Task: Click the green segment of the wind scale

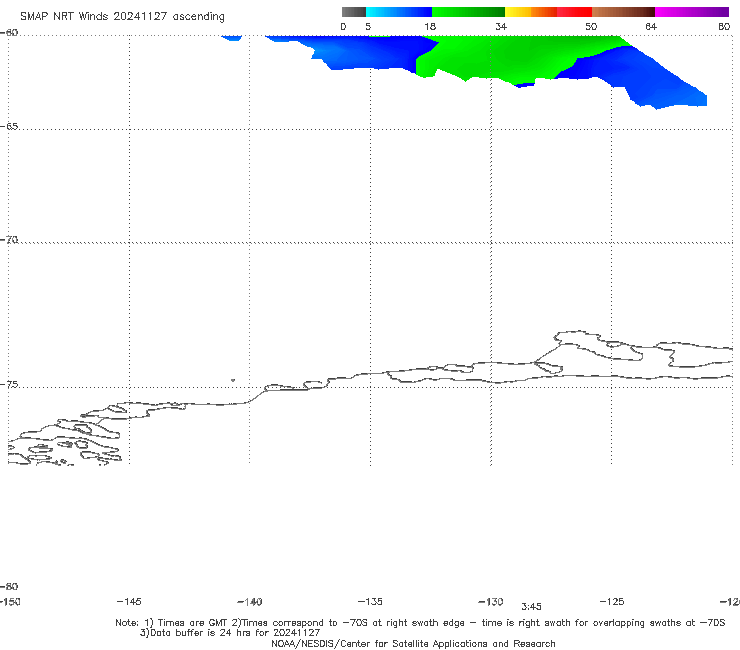Action: pos(468,12)
